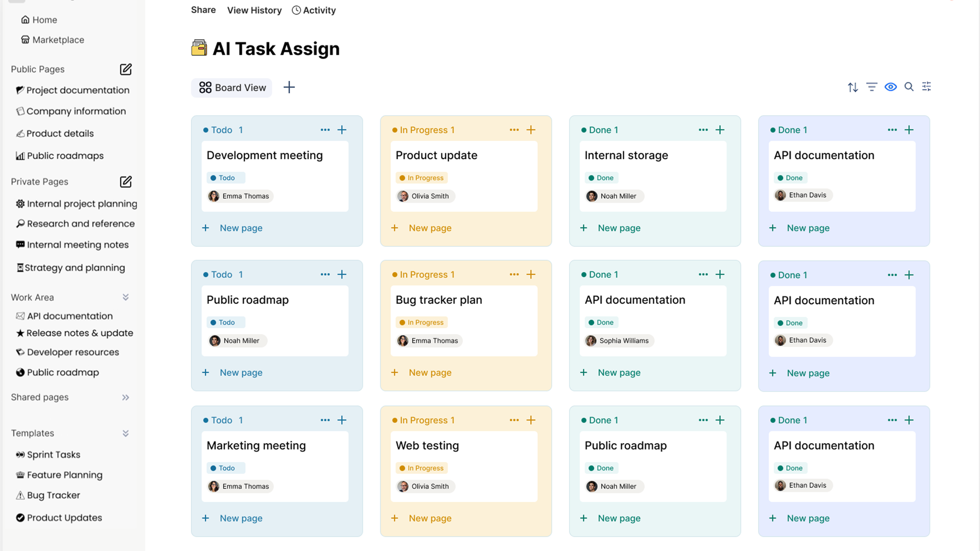The width and height of the screenshot is (980, 551).
Task: Open View History
Action: pos(254,10)
